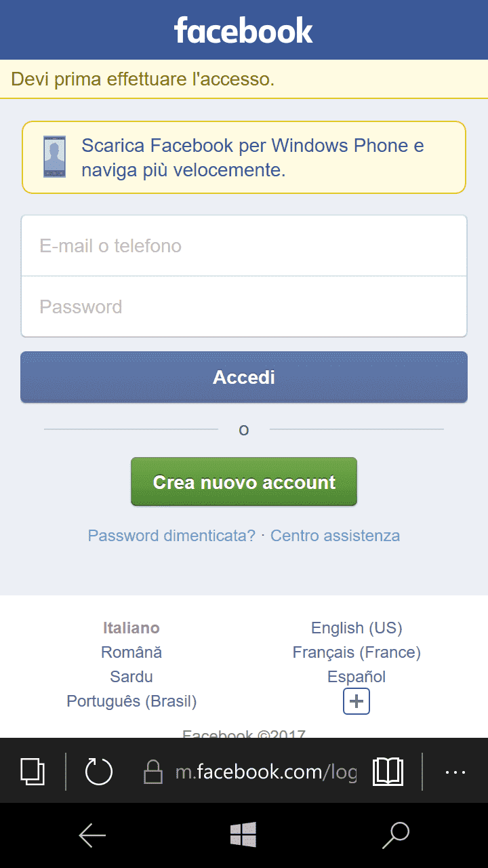Select Français (France) language
Screen dimensions: 488x868
357,652
